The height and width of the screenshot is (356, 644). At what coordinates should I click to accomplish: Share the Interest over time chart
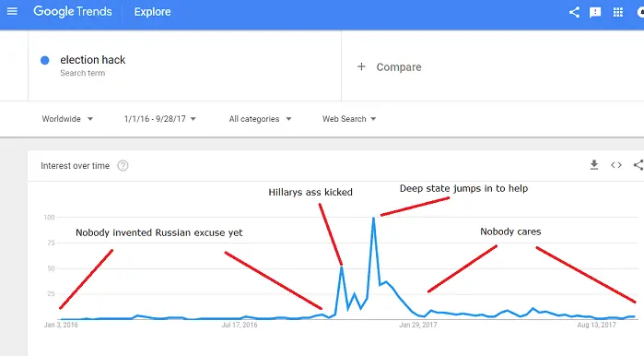point(638,165)
